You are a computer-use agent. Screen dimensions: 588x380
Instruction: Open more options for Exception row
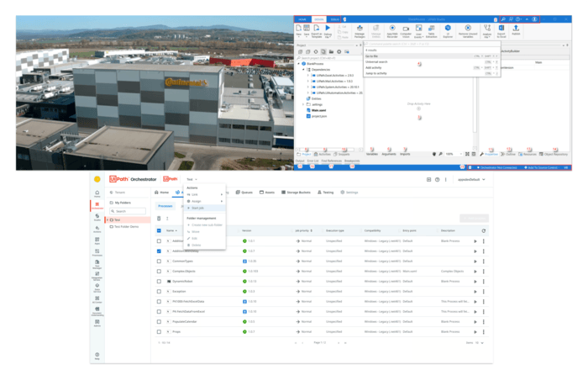[483, 292]
